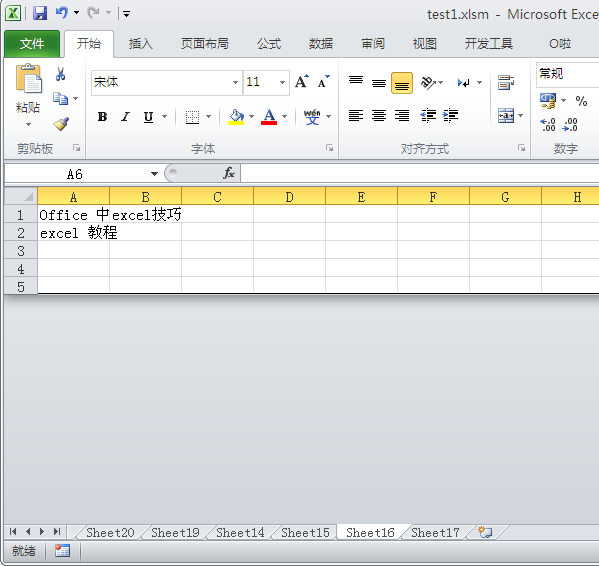The width and height of the screenshot is (599, 566).
Task: Expand the font name 宋体 dropdown
Action: (235, 82)
